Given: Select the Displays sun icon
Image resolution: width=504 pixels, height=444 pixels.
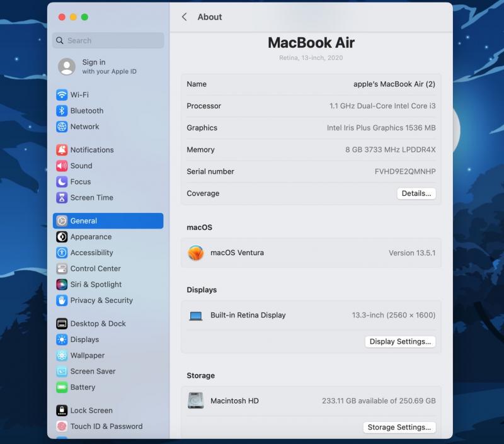Looking at the screenshot, I should pyautogui.click(x=62, y=339).
